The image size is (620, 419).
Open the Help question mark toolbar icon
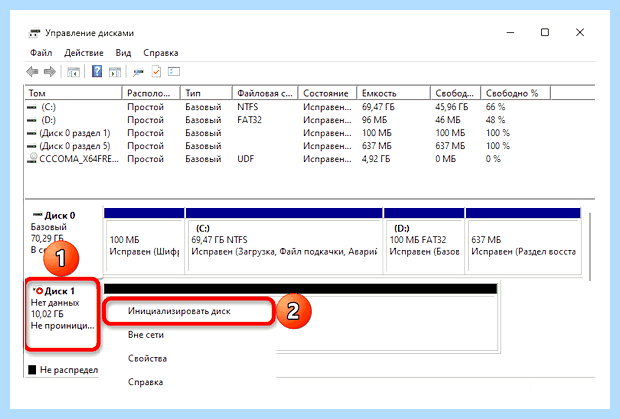pos(97,72)
